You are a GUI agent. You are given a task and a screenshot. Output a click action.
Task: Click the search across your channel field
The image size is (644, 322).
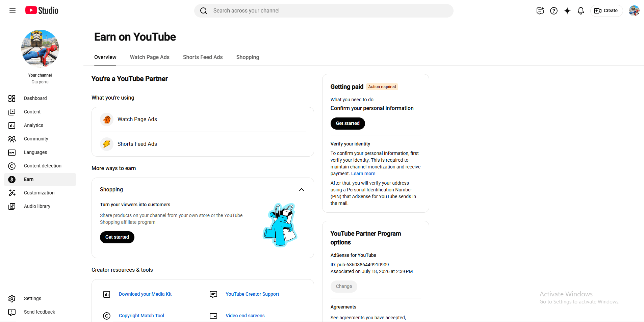324,11
